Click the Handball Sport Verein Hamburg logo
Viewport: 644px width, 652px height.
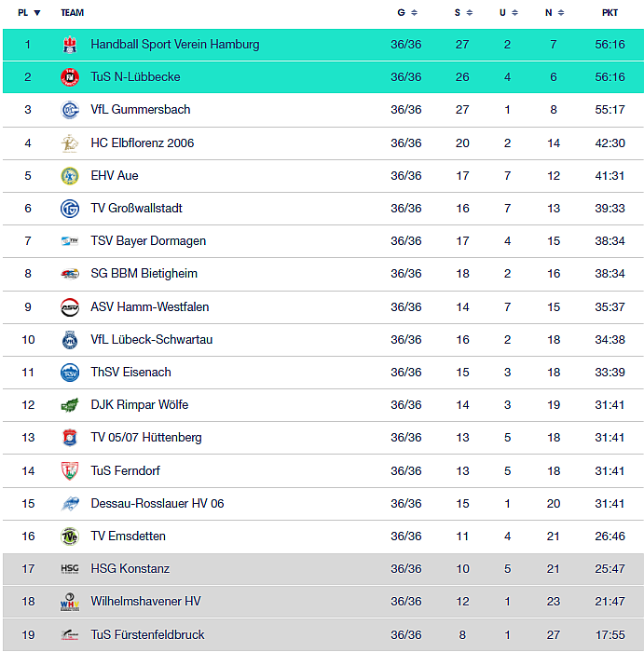click(x=70, y=45)
